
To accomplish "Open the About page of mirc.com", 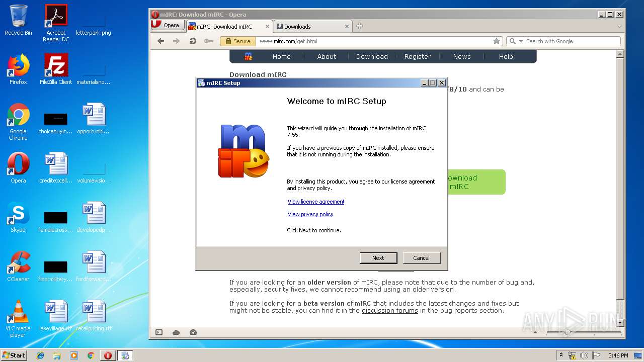I will pos(327,56).
